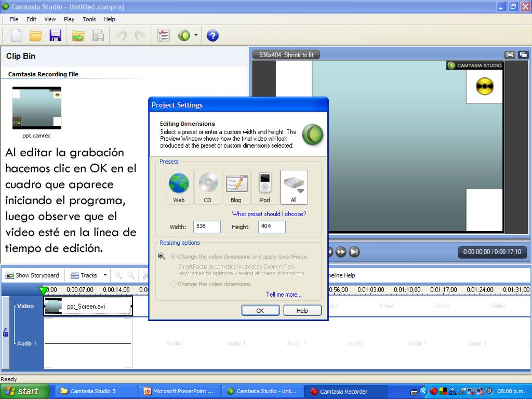Select the ppt.camrec clip thumbnail
This screenshot has width=532, height=399.
(x=37, y=108)
